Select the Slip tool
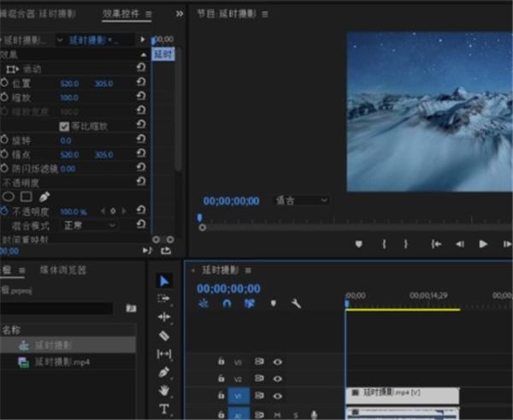 [164, 354]
